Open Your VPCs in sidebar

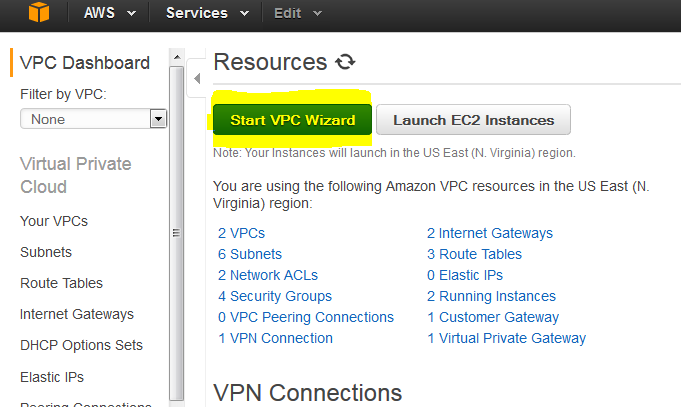54,221
